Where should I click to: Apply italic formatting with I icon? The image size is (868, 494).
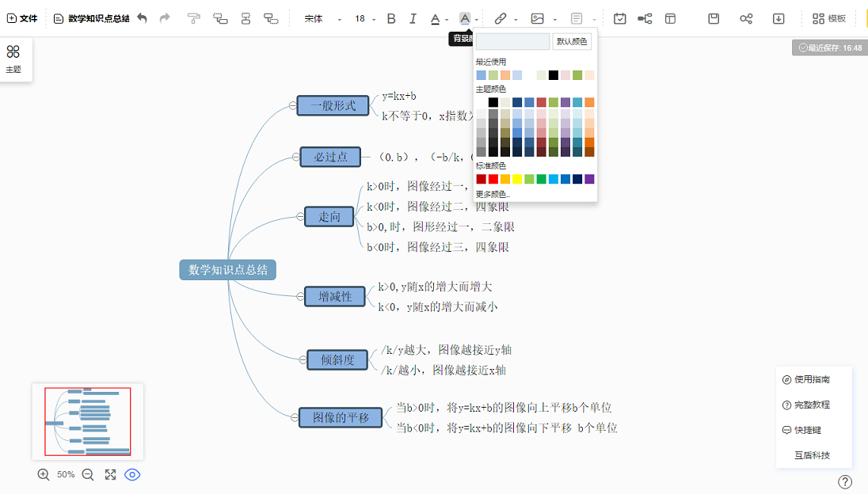tap(413, 18)
